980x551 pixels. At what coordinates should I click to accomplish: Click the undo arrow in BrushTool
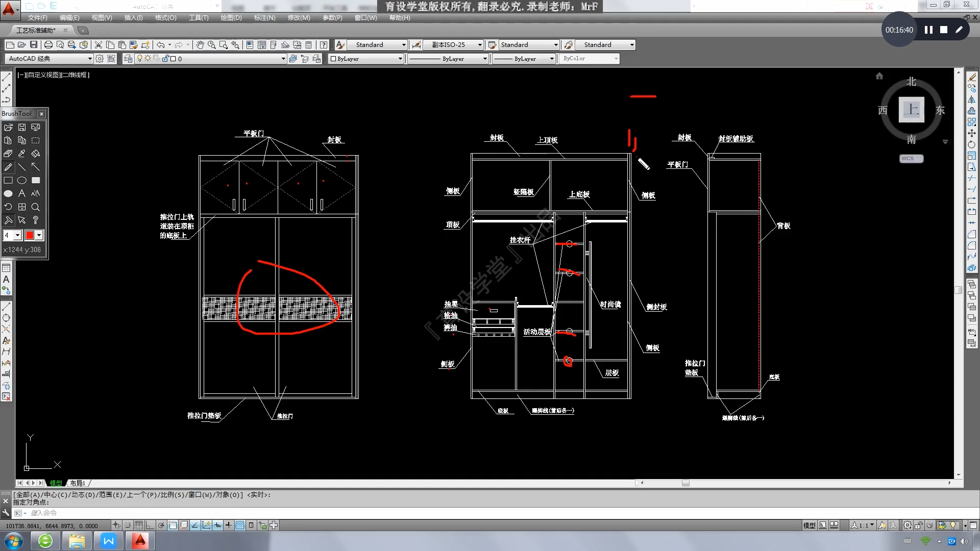tap(8, 207)
